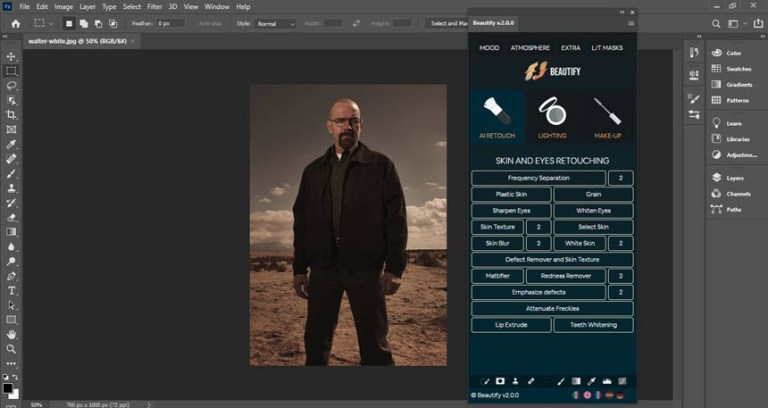Switch Beautify language to UK flag
Viewport: 768px width, 408px height.
[587, 395]
